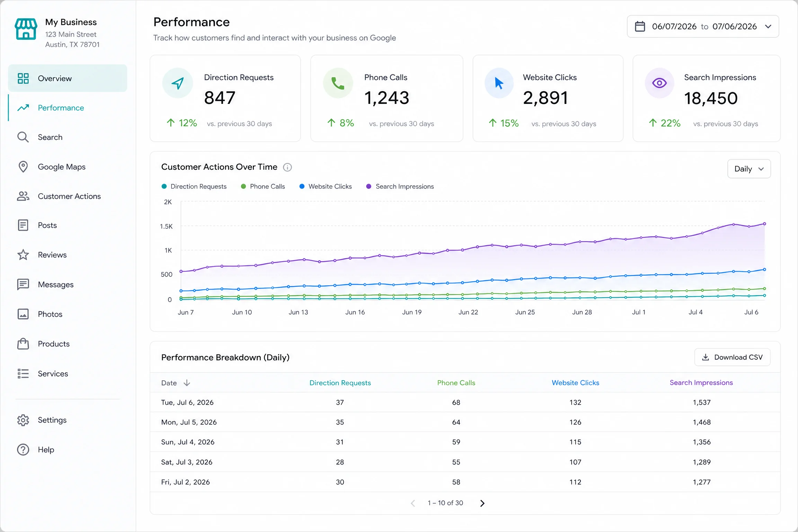
Task: Open the date range dropdown chevron
Action: pos(768,26)
